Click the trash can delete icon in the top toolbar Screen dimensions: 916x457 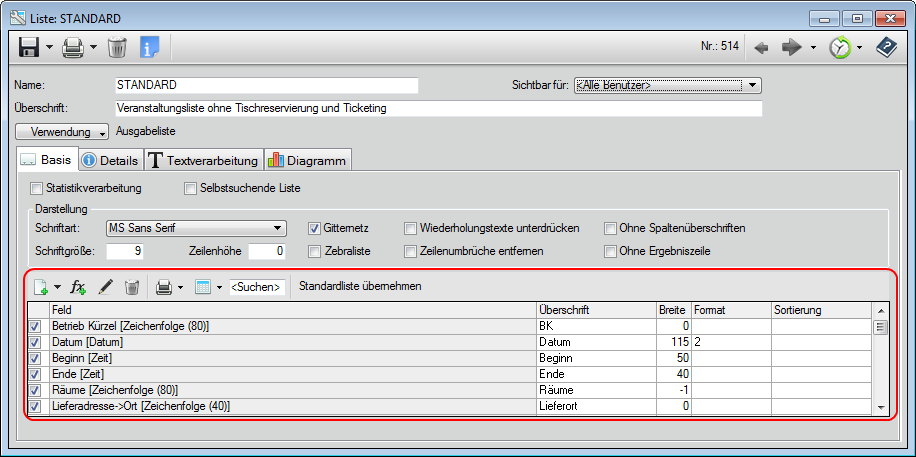click(117, 47)
